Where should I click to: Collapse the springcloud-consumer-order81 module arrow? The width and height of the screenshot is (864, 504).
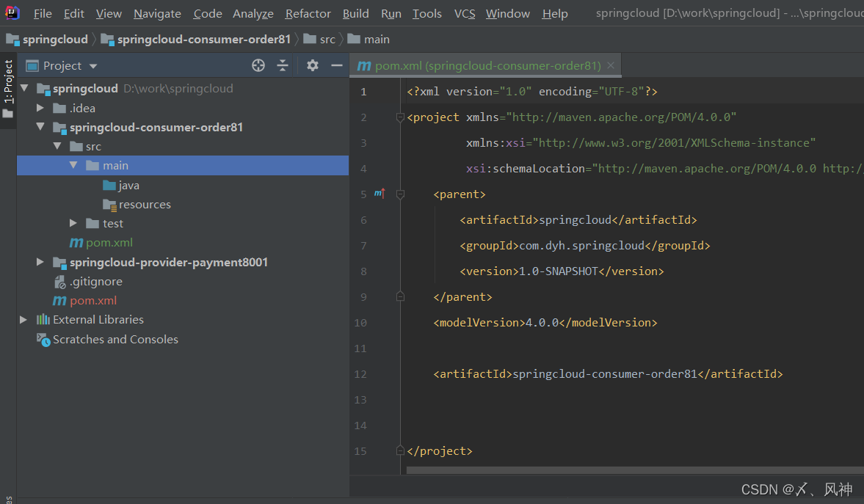[40, 127]
